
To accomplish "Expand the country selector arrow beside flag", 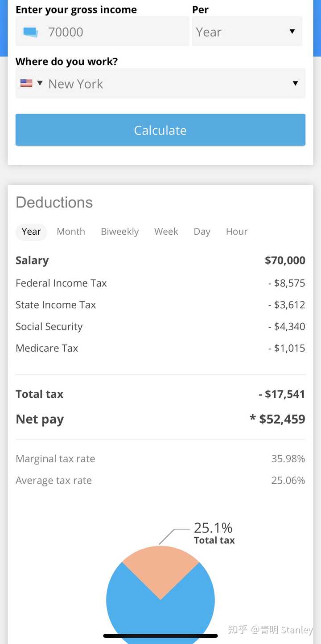I will (40, 83).
